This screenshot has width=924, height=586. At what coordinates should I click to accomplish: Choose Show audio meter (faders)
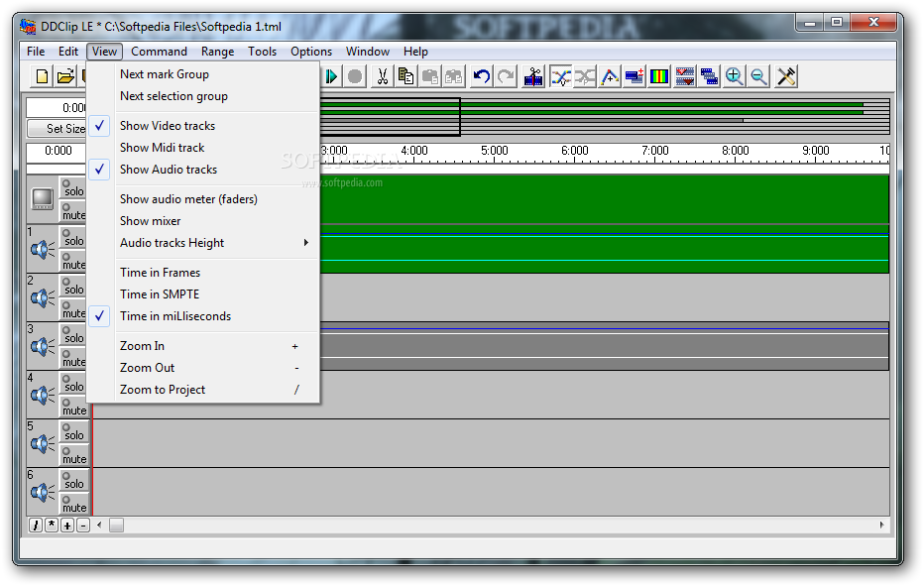click(203, 199)
